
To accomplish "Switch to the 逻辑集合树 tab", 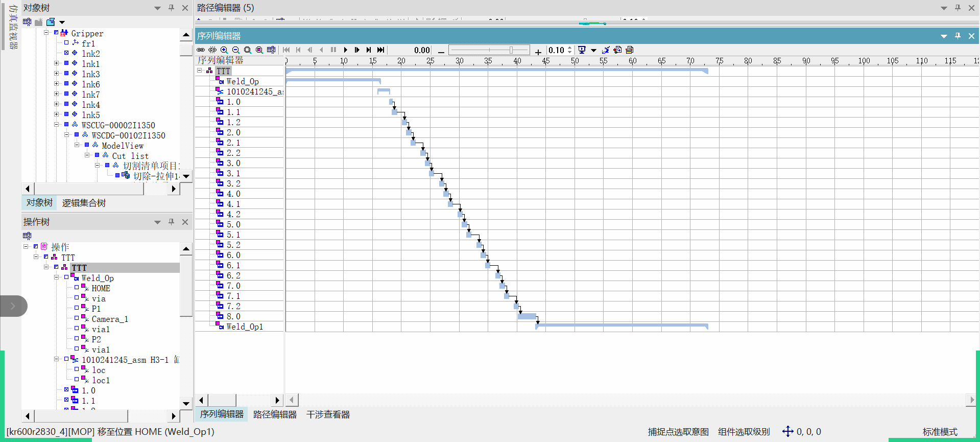I will point(84,203).
